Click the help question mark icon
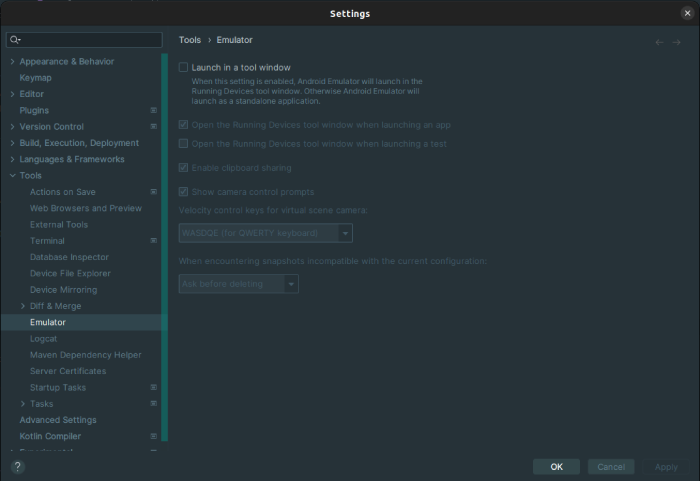This screenshot has width=700, height=481. [17, 466]
